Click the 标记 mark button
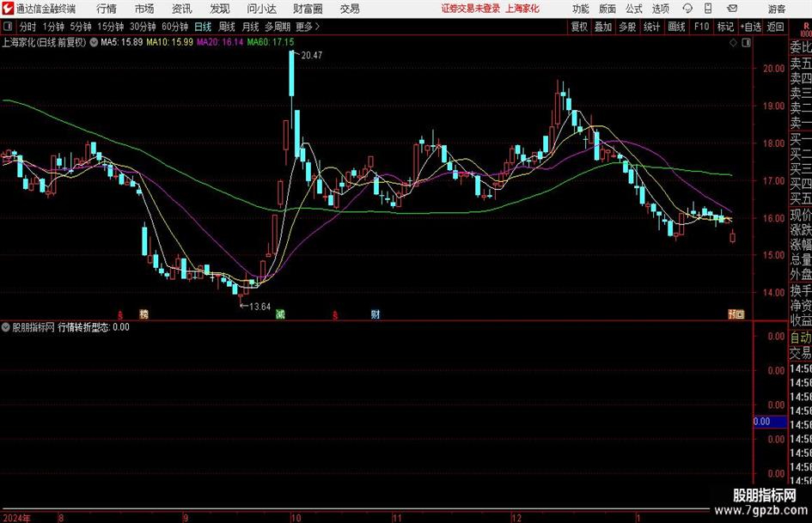 (x=725, y=27)
